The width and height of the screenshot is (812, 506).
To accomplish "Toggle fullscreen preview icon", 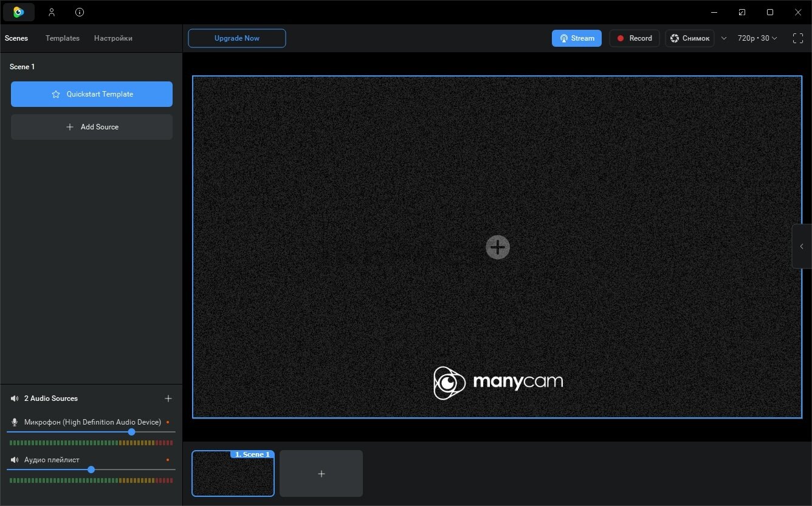I will [798, 38].
